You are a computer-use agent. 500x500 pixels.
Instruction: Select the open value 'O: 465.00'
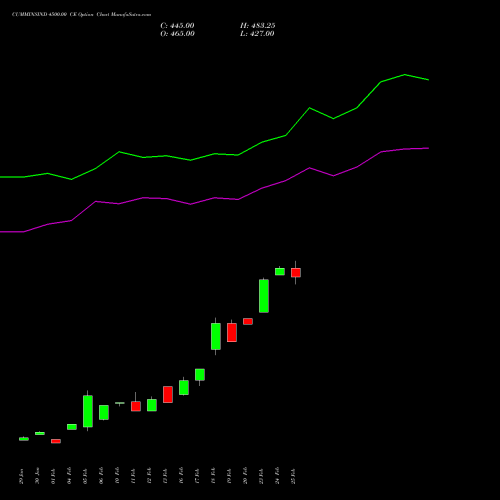(x=177, y=34)
